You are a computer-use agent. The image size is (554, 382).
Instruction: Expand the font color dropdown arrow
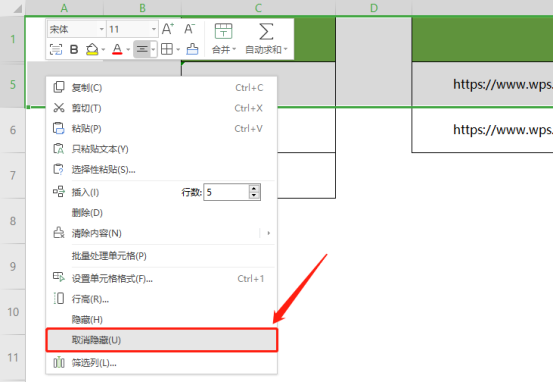point(128,49)
